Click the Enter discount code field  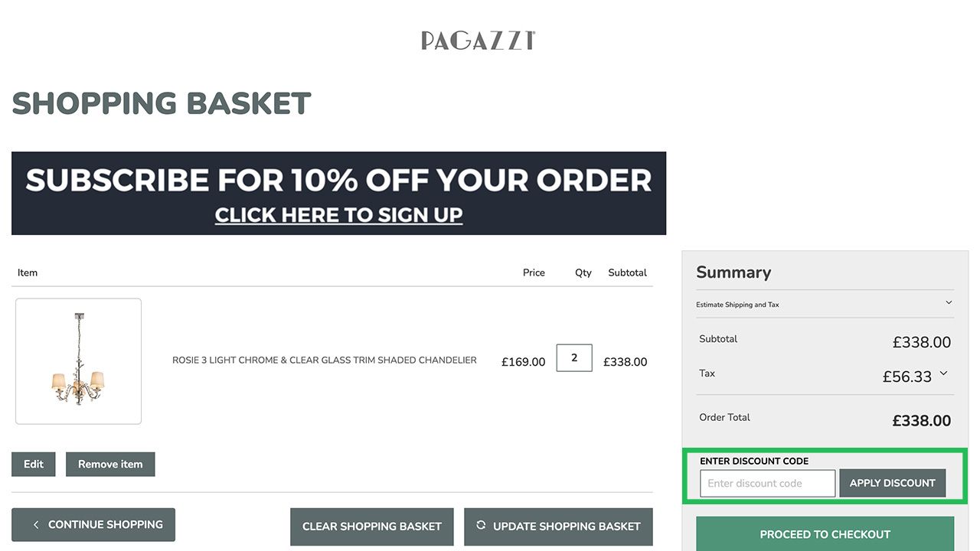point(767,484)
